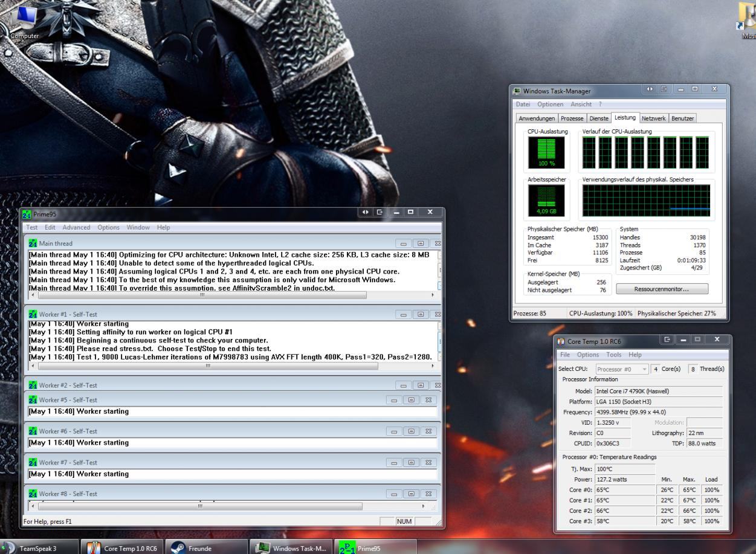Click Main thread window icon

click(x=33, y=243)
